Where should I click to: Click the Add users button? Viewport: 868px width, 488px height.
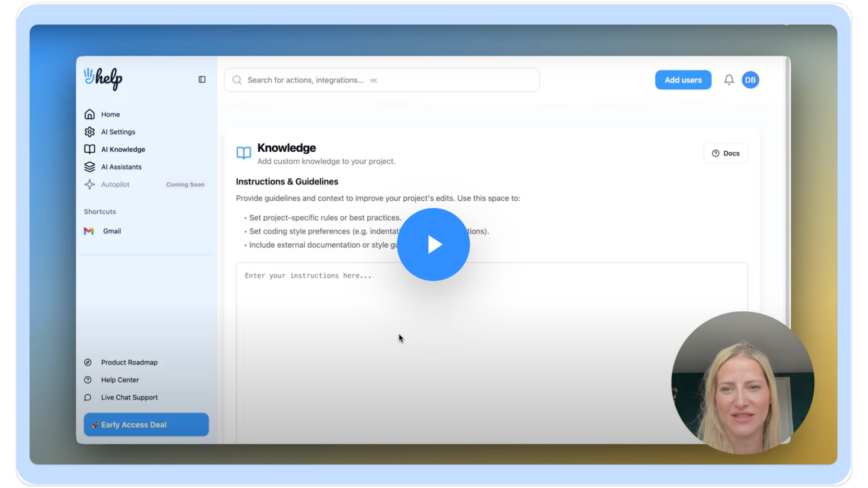[683, 80]
